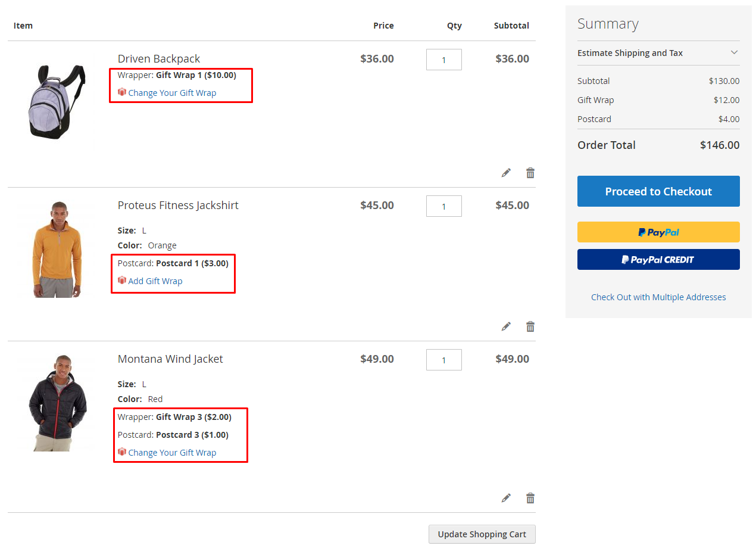Delete Driven Backpack using the trash icon

530,173
